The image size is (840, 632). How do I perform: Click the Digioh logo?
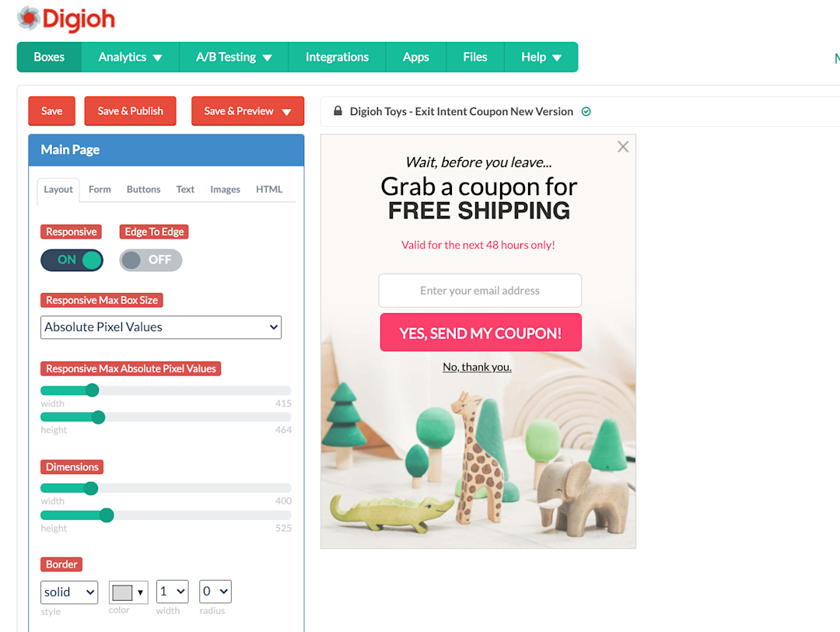(x=66, y=19)
